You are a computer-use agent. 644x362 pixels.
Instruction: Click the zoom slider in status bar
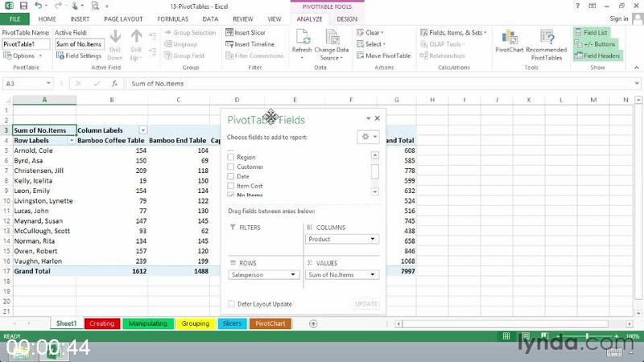587,336
